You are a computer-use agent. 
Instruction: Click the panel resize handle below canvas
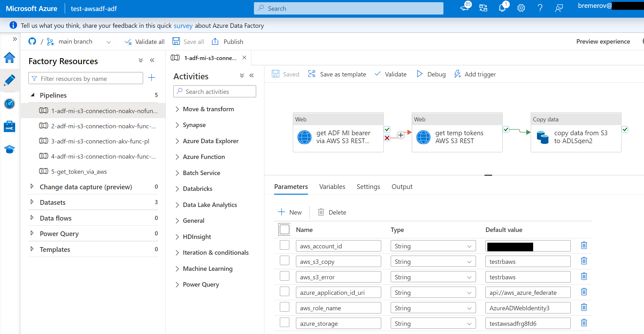point(488,175)
